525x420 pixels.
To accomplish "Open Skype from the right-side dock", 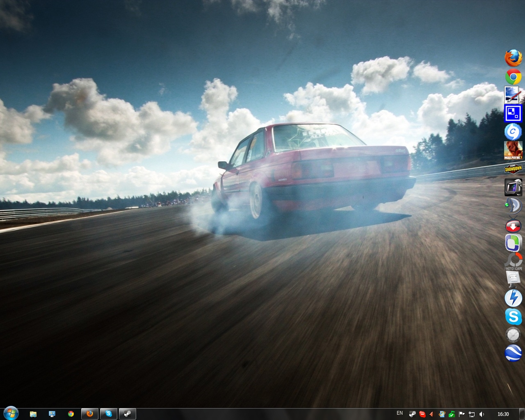I will (x=513, y=317).
